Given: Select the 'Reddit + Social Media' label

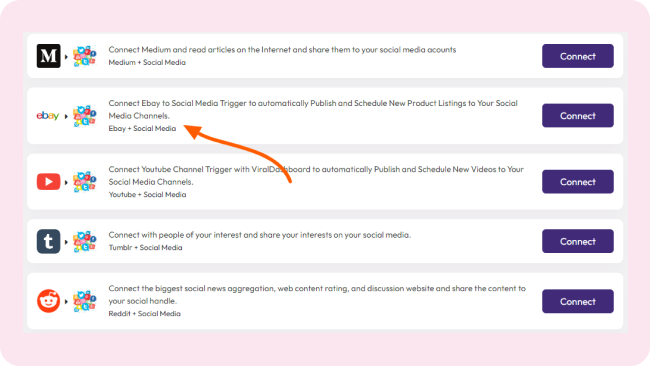Looking at the screenshot, I should click(145, 314).
